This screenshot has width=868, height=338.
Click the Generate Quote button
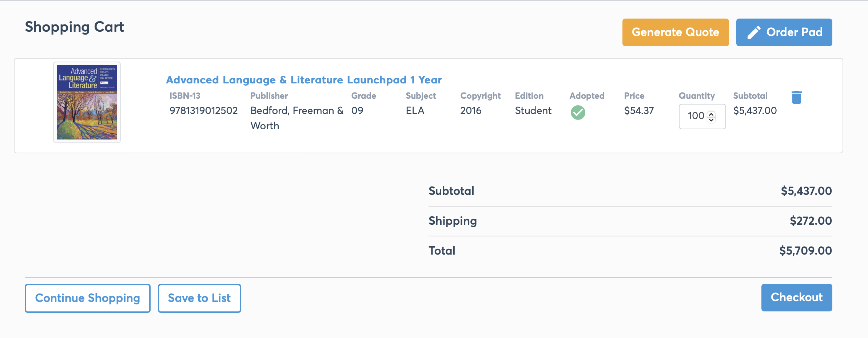click(x=676, y=32)
